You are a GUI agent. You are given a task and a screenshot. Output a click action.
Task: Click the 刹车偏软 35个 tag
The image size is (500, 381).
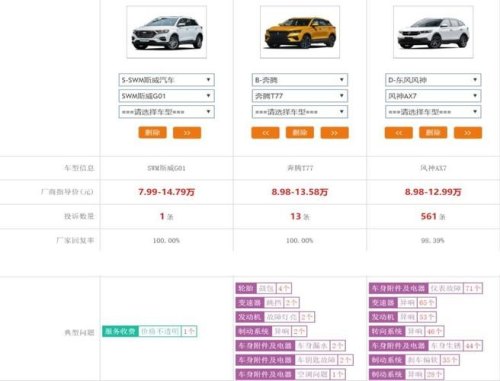tap(414, 360)
